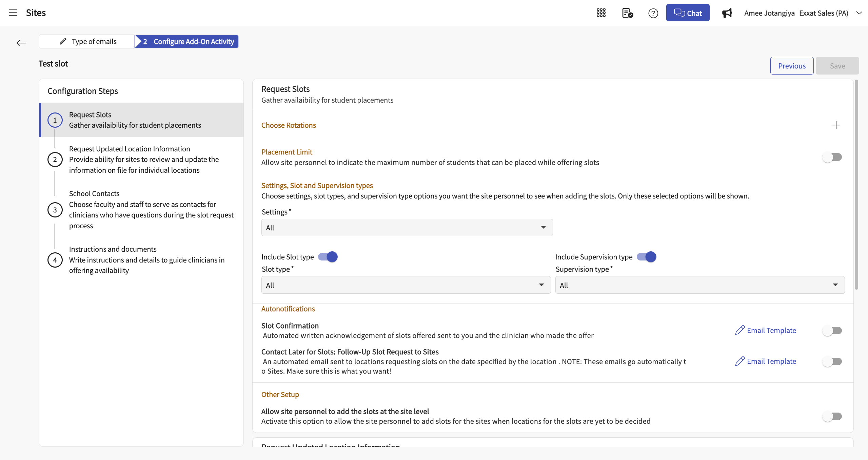Open the Chat button
The height and width of the screenshot is (460, 868).
[x=688, y=13]
